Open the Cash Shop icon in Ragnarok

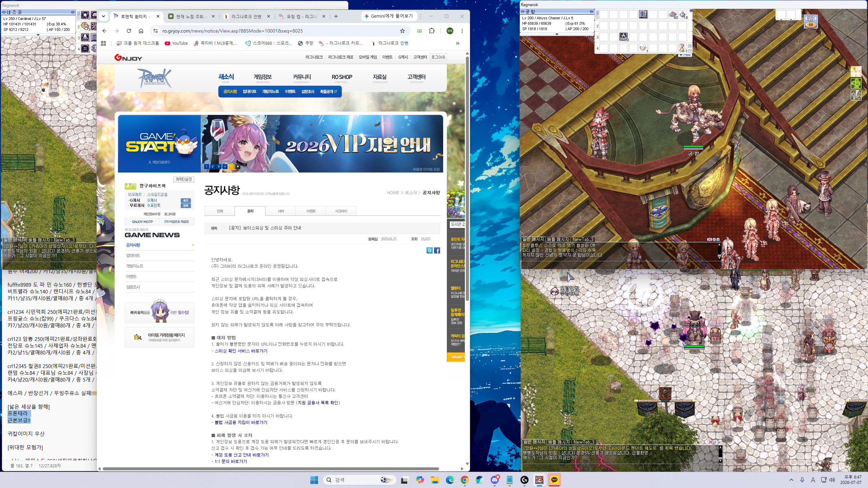pyautogui.click(x=811, y=21)
